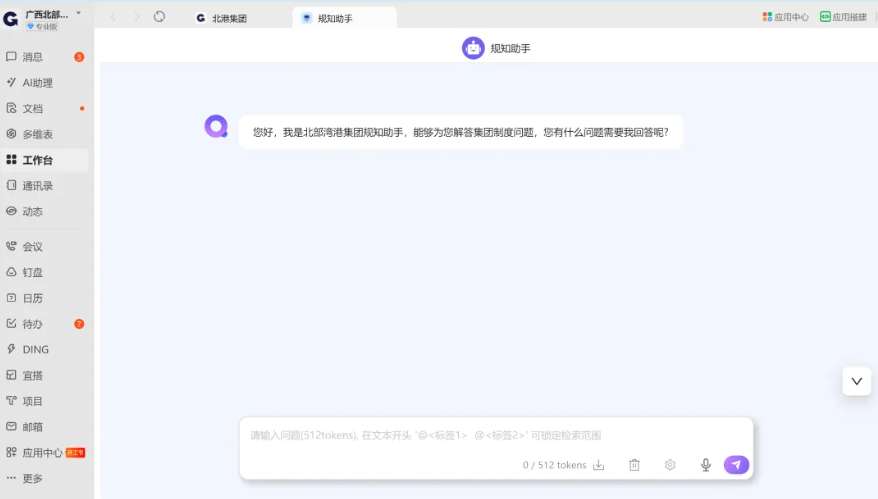Click the download icon beside token counter
878x499 pixels.
(599, 465)
